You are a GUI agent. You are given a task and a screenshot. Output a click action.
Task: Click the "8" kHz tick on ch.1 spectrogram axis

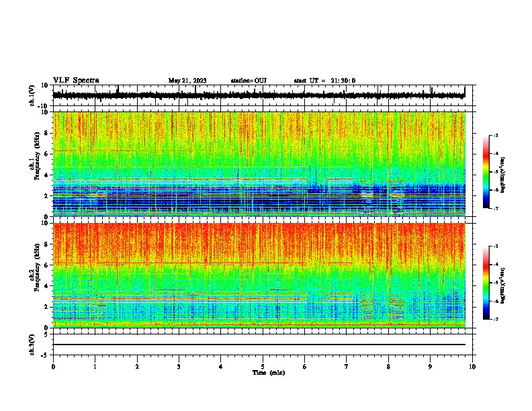coord(46,133)
